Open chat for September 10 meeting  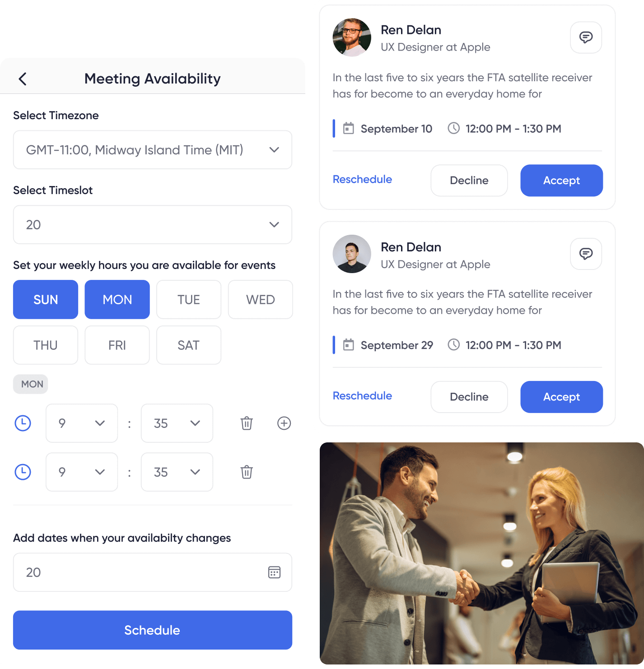coord(586,37)
